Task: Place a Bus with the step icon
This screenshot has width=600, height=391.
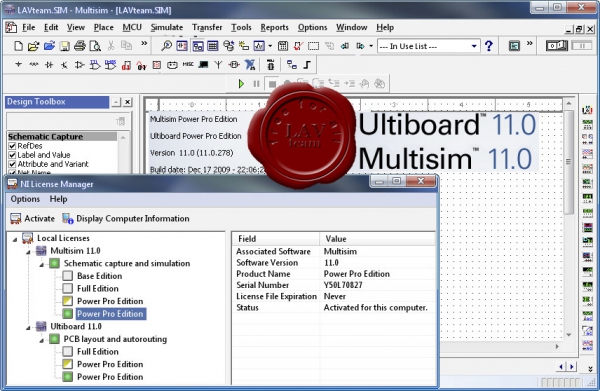Action: point(307,65)
